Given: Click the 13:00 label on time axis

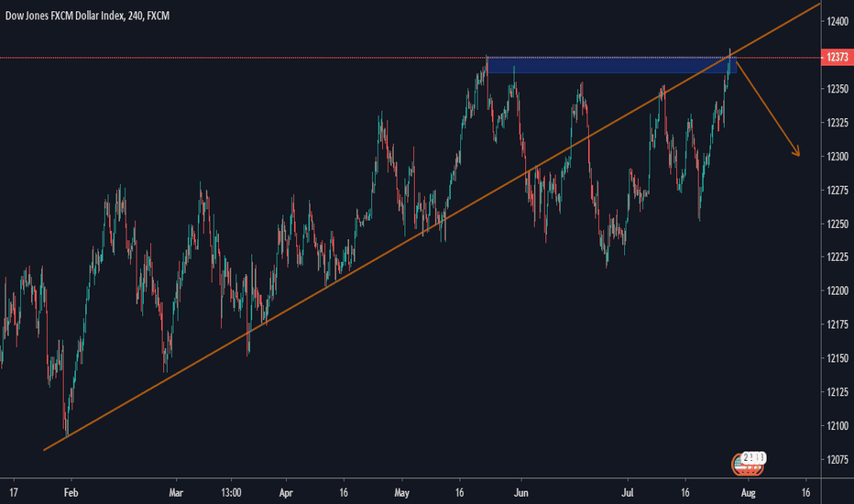Looking at the screenshot, I should [x=231, y=493].
